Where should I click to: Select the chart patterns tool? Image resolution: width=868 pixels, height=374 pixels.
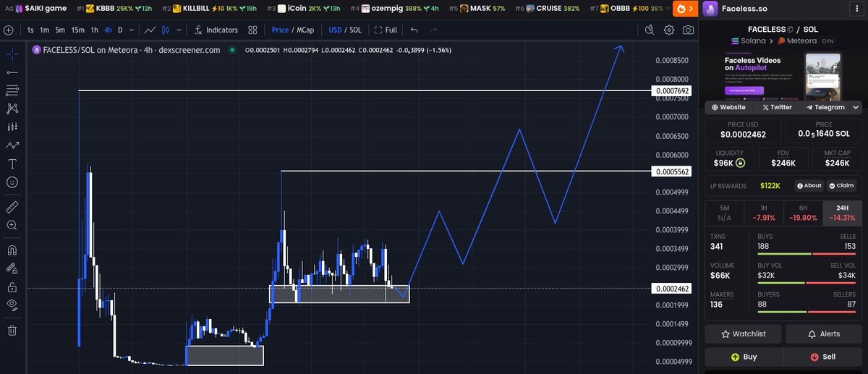[12, 109]
